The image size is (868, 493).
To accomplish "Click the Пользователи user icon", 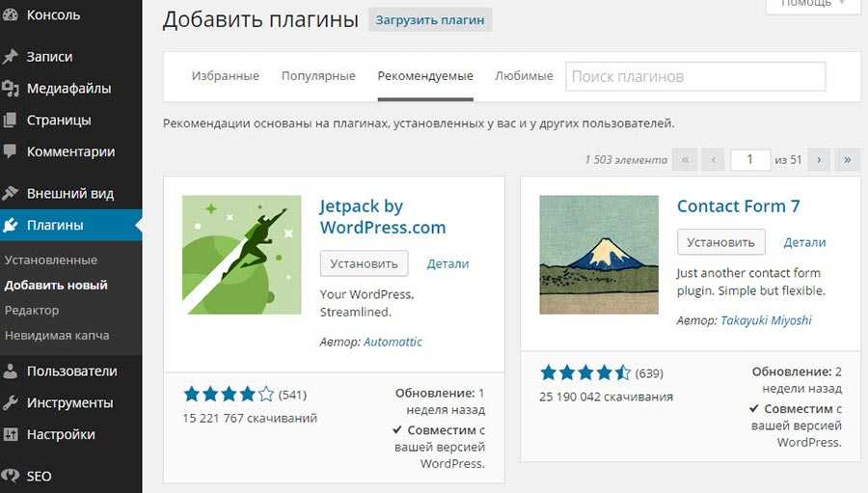I will point(11,371).
